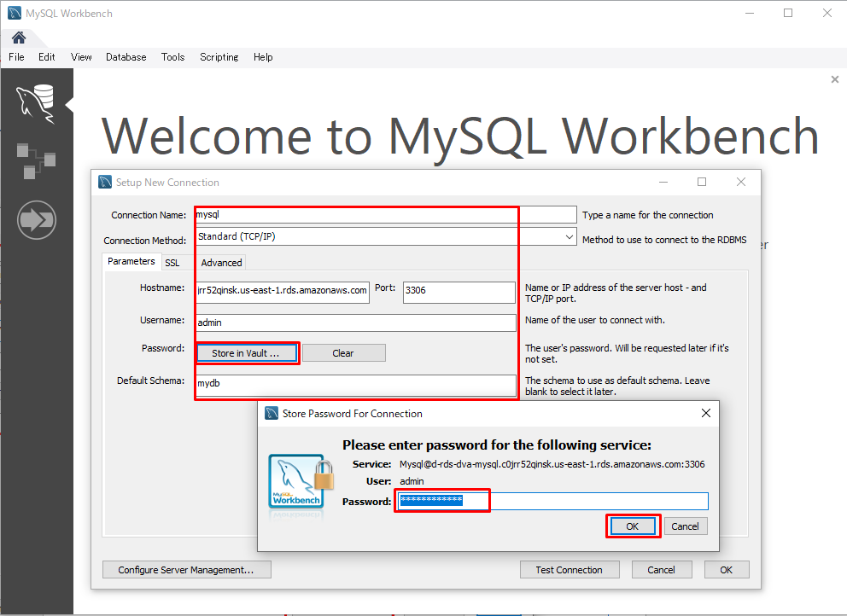Open the Database menu
The image size is (847, 616).
126,57
